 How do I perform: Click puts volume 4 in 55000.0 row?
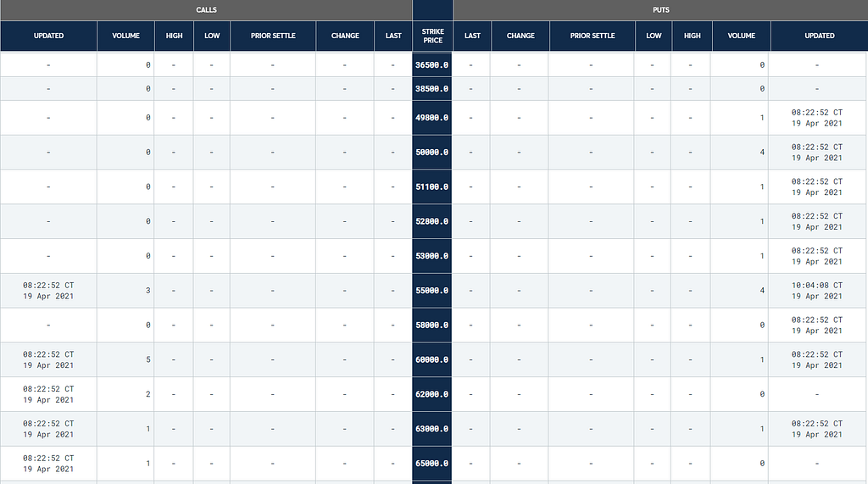coord(762,291)
